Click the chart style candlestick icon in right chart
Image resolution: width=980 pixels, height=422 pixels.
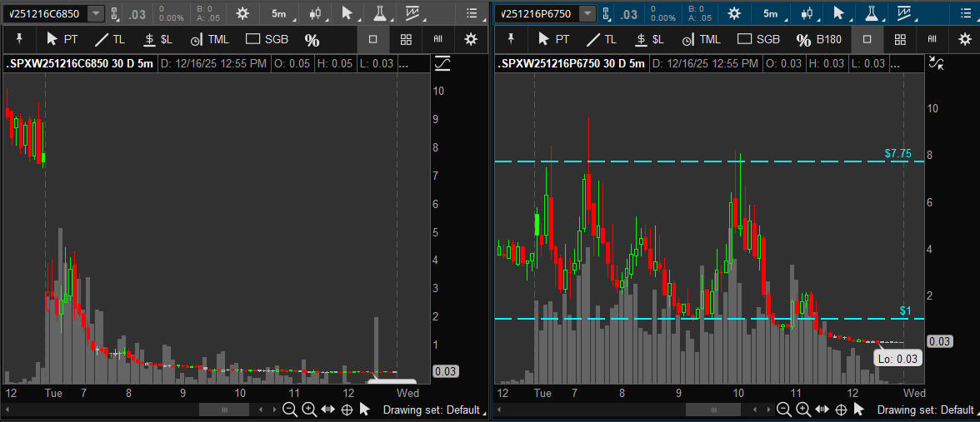[806, 13]
